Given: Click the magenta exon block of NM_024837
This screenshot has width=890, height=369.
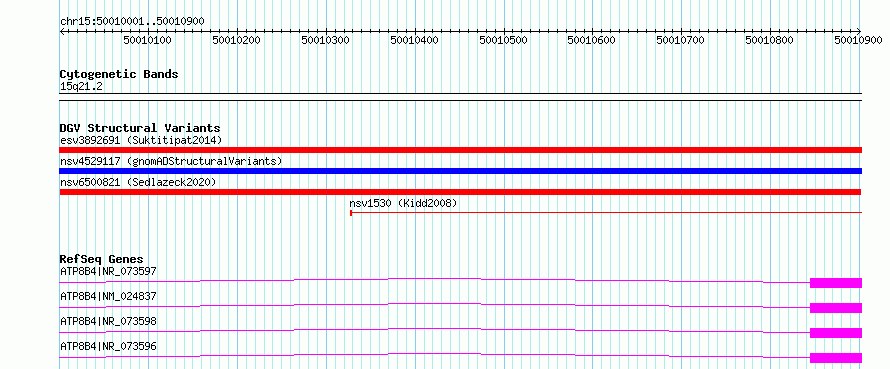Looking at the screenshot, I should click(836, 308).
